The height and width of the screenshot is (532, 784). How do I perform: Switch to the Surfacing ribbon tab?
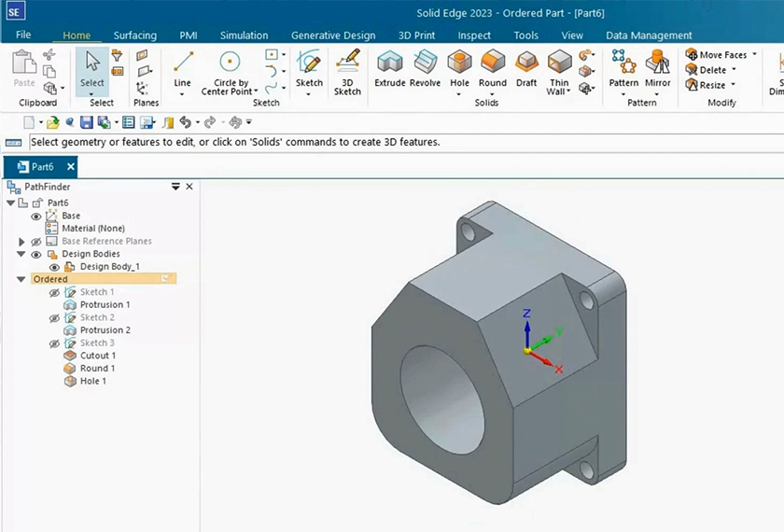(135, 35)
